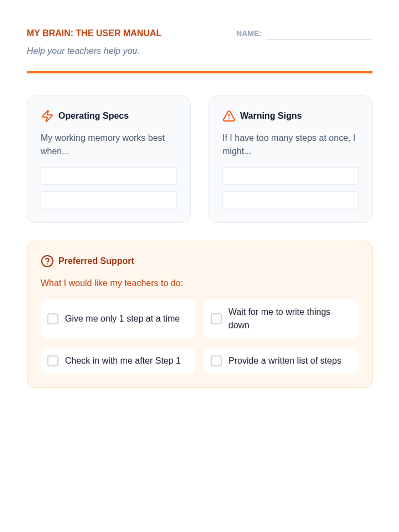This screenshot has width=399, height=532.
Task: Click the warning triangle icon
Action: pos(229,116)
